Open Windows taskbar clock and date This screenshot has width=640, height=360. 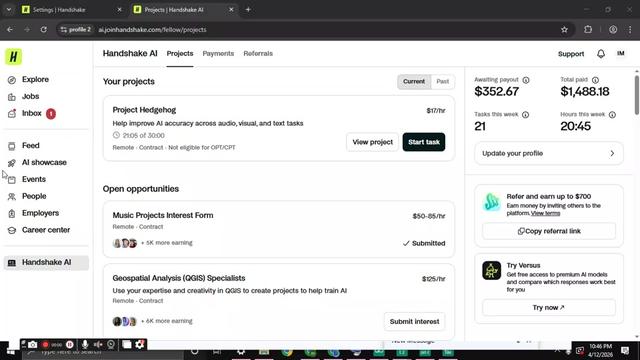600,351
